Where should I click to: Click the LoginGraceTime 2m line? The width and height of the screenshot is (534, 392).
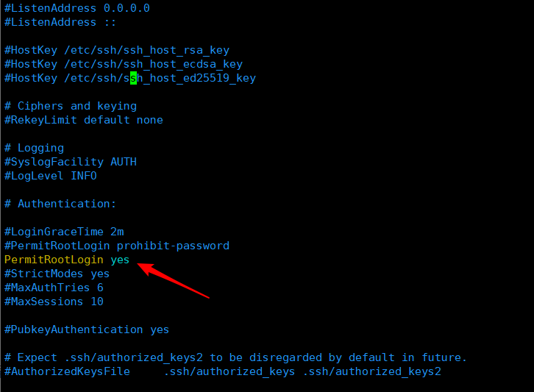coord(64,232)
